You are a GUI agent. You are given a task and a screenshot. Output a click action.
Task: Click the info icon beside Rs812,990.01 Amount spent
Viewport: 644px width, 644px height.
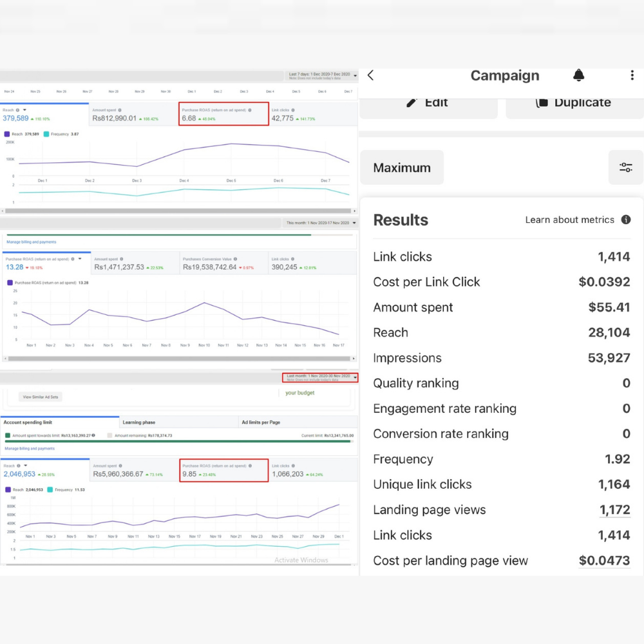pyautogui.click(x=120, y=110)
